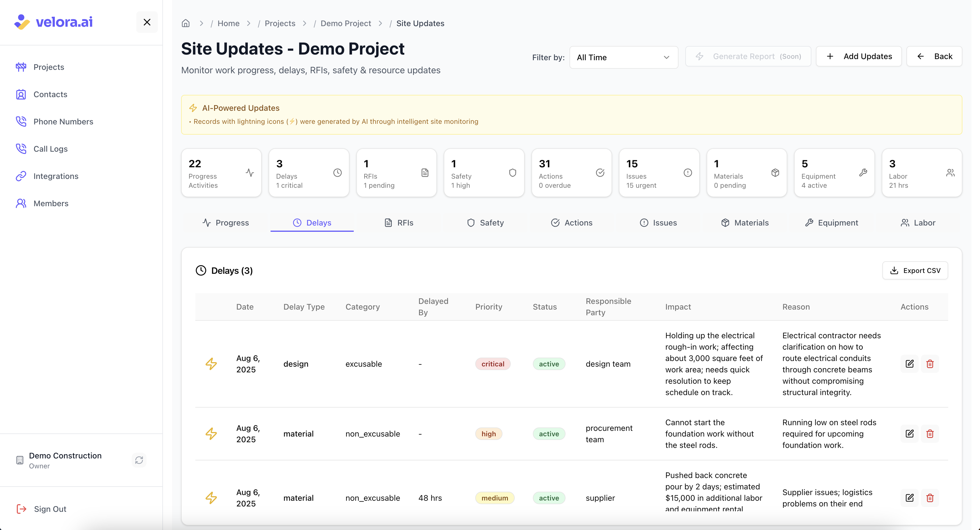The height and width of the screenshot is (530, 980).
Task: Click the '48 hrs' delayed-by cell
Action: point(430,498)
